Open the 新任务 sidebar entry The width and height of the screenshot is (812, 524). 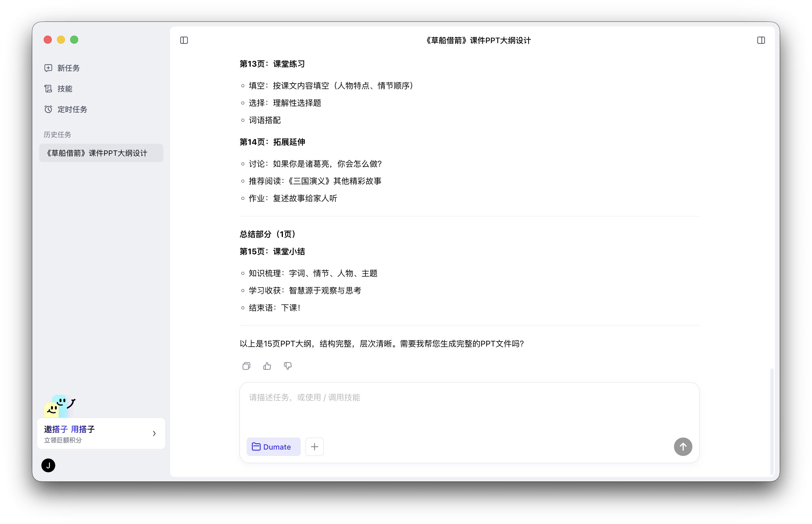[68, 68]
